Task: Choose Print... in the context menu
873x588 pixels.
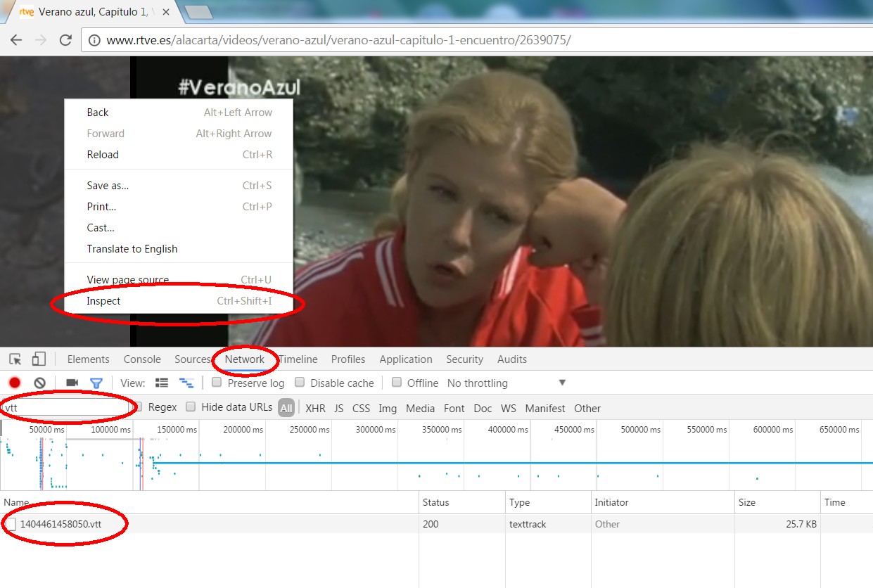Action: tap(179, 207)
